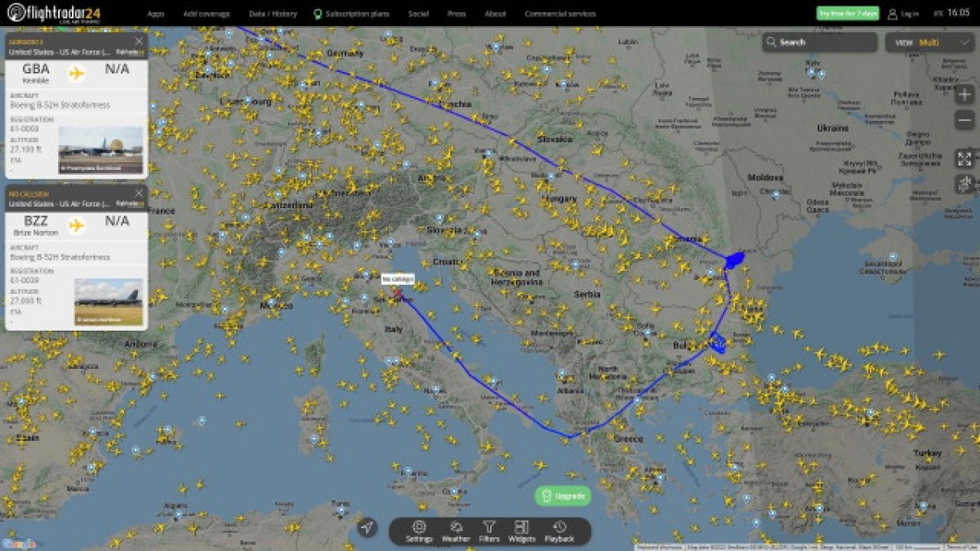Zoom out with the minus button
980x551 pixels.
point(964,121)
